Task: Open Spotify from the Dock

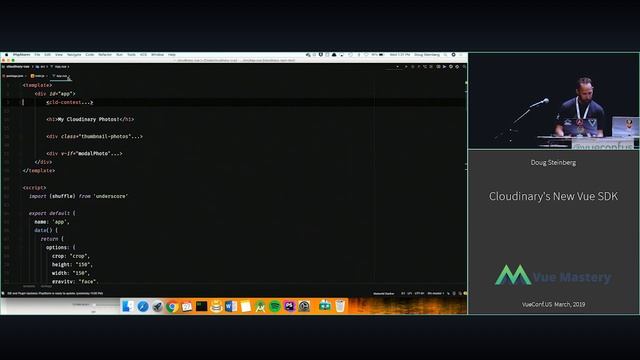Action: [x=275, y=306]
